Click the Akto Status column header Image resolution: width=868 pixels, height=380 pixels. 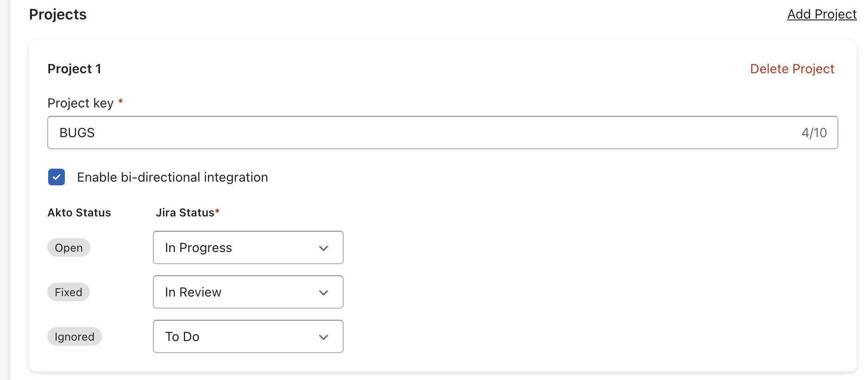79,213
